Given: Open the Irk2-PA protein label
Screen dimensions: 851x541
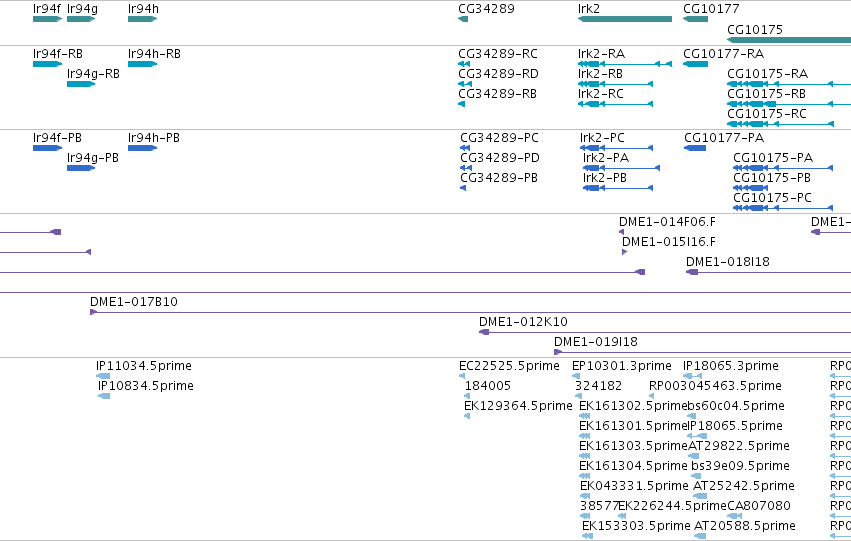Looking at the screenshot, I should pyautogui.click(x=606, y=158).
